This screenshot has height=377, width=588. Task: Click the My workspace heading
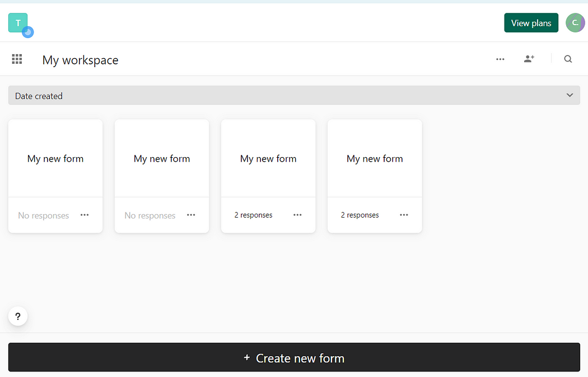click(x=80, y=60)
